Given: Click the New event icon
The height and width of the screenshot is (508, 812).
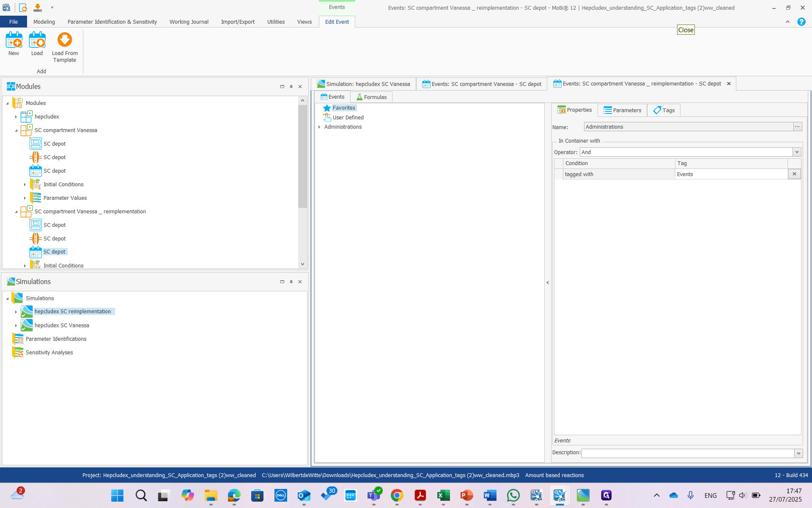Looking at the screenshot, I should (14, 41).
